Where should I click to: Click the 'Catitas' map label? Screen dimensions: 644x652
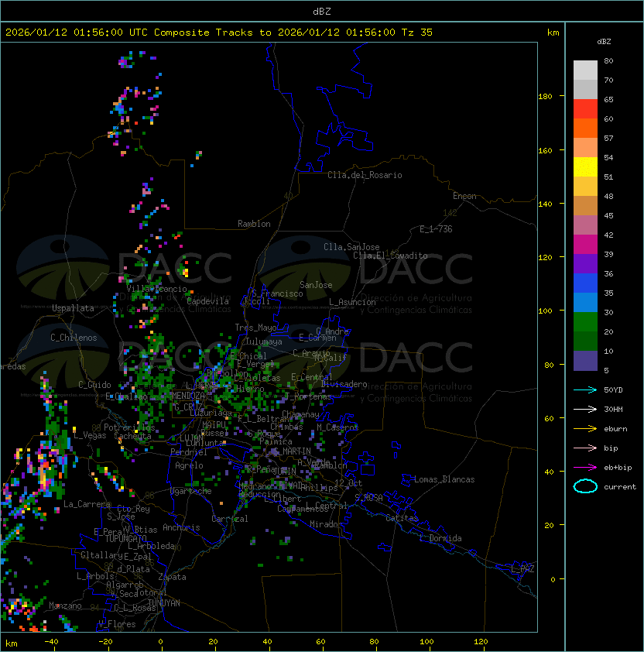(402, 518)
